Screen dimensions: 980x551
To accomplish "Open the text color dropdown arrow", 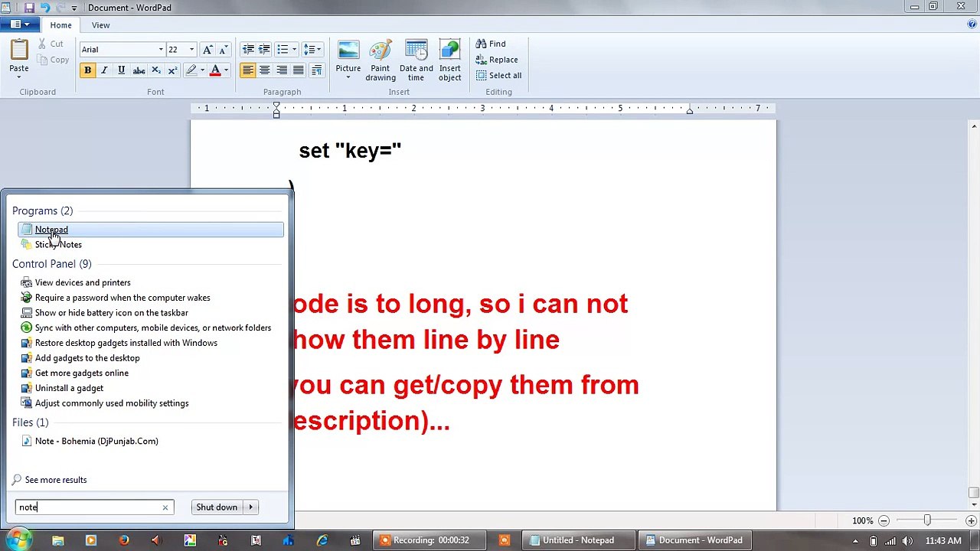I will pos(226,70).
